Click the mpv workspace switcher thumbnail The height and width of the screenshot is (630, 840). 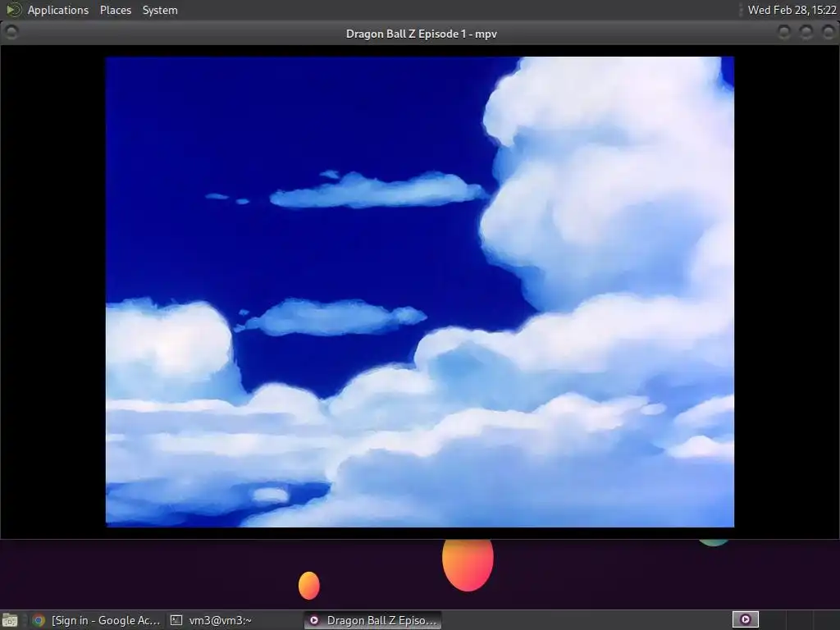[745, 620]
